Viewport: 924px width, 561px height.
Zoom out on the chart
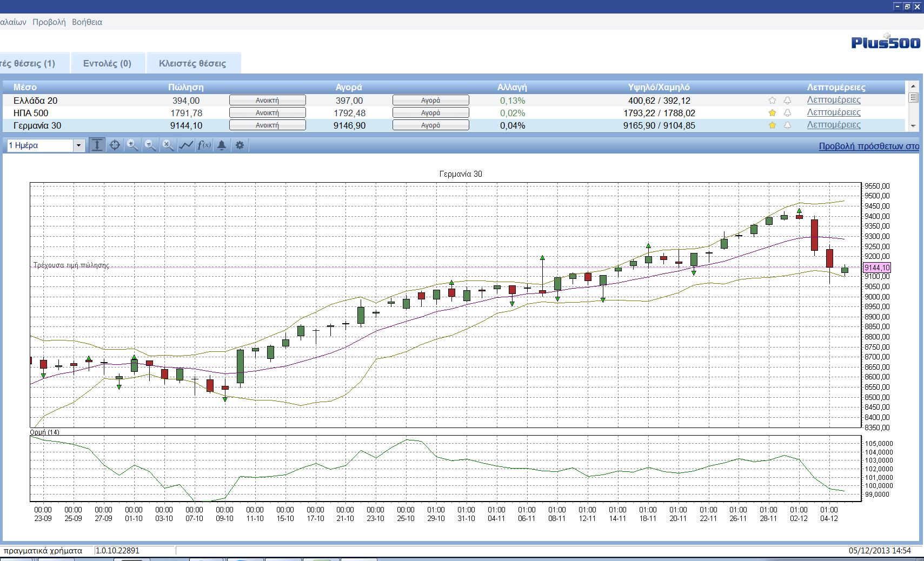[x=150, y=145]
